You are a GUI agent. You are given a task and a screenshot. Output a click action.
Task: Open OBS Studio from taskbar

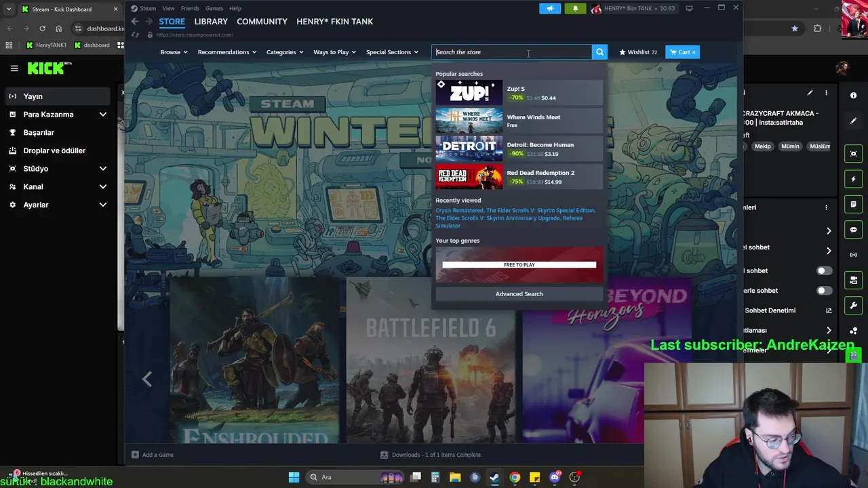click(574, 477)
